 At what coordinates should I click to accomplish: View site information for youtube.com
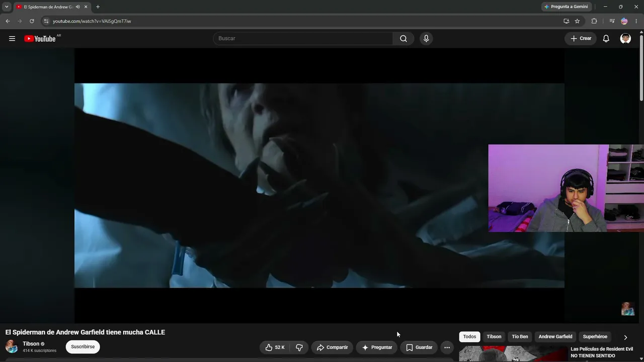[x=46, y=21]
